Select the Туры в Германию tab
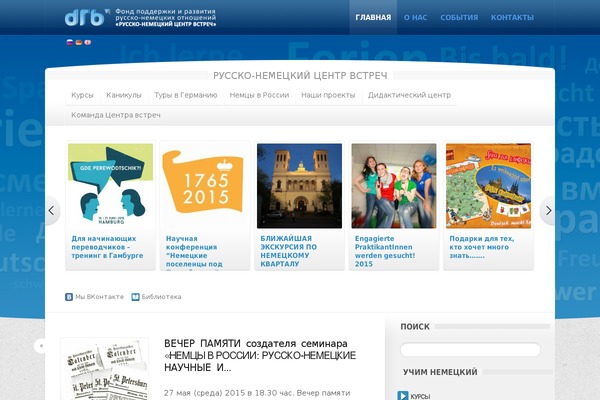 [x=186, y=95]
